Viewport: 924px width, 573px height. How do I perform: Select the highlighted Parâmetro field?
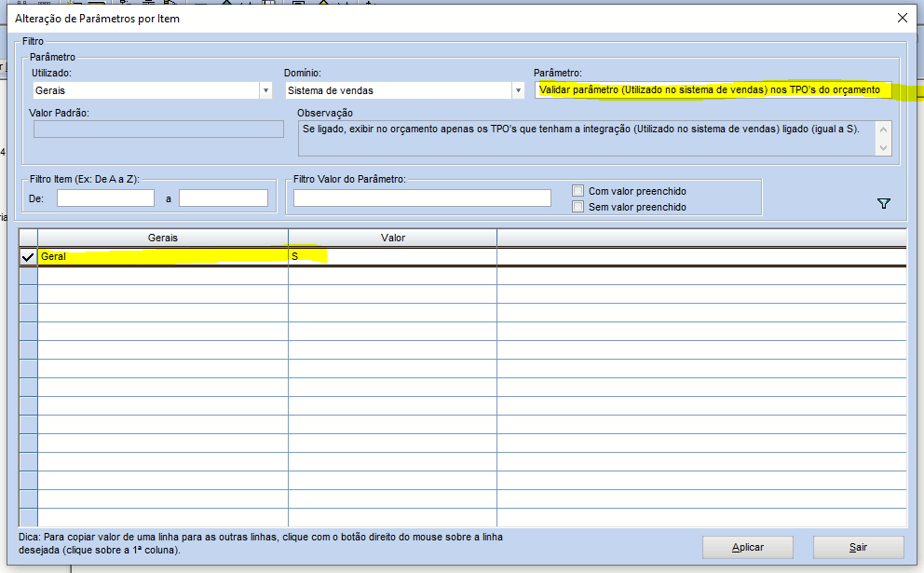pyautogui.click(x=713, y=90)
